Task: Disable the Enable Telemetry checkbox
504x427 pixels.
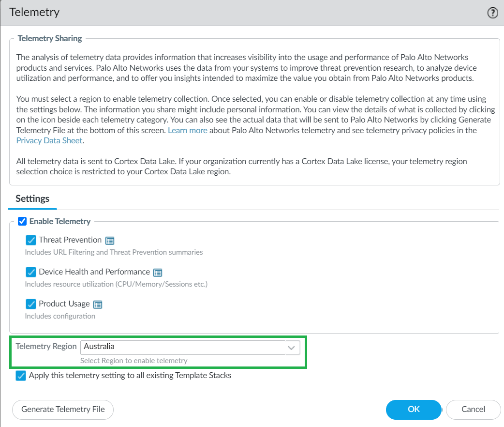Action: coord(22,221)
